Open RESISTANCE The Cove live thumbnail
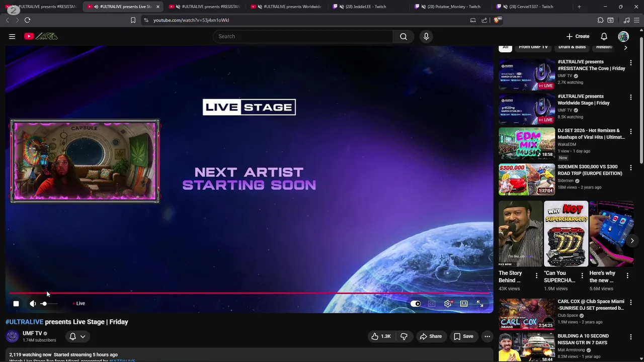 [x=527, y=74]
